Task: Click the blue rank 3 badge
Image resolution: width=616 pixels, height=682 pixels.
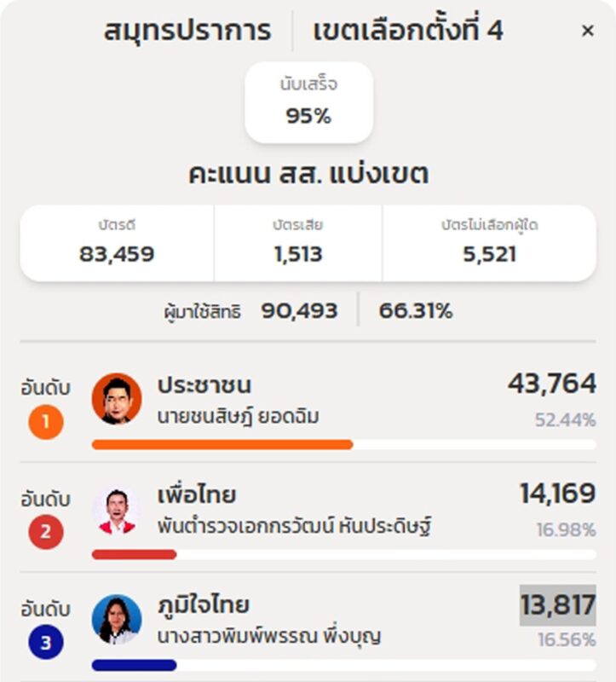Action: [46, 644]
